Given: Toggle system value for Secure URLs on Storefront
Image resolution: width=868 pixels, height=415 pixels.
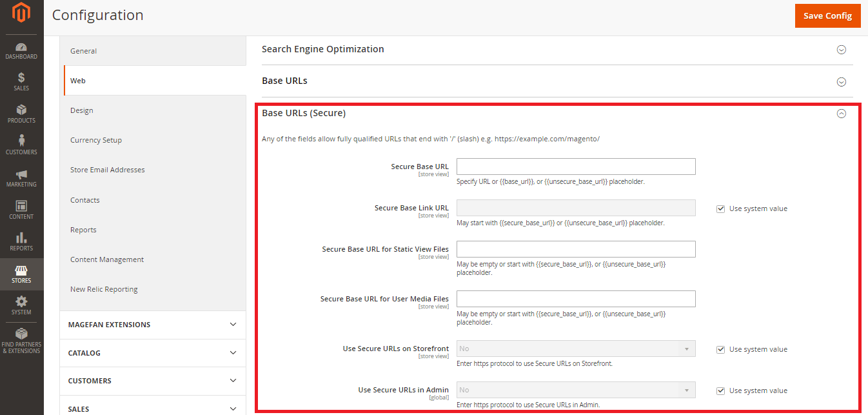Looking at the screenshot, I should pos(721,350).
